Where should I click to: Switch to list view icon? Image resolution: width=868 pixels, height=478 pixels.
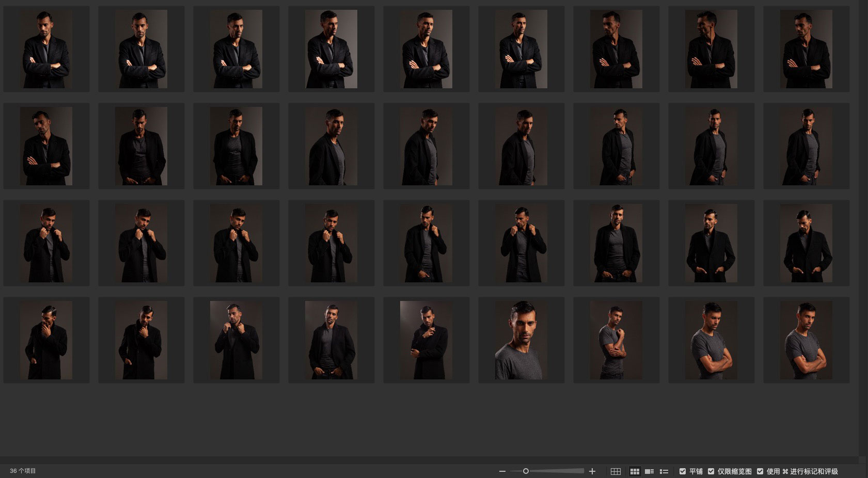click(664, 471)
